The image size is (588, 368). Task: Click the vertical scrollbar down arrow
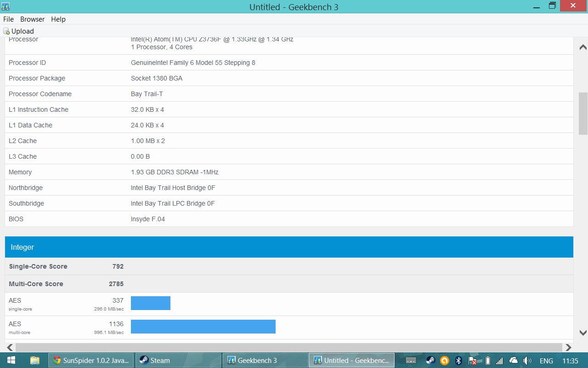tap(583, 333)
